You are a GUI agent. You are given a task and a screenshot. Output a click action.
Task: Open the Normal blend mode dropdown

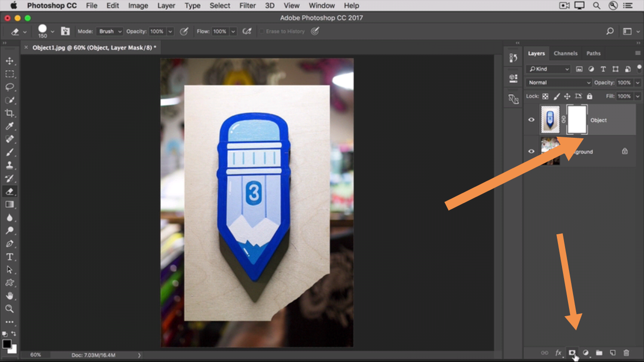click(x=558, y=82)
